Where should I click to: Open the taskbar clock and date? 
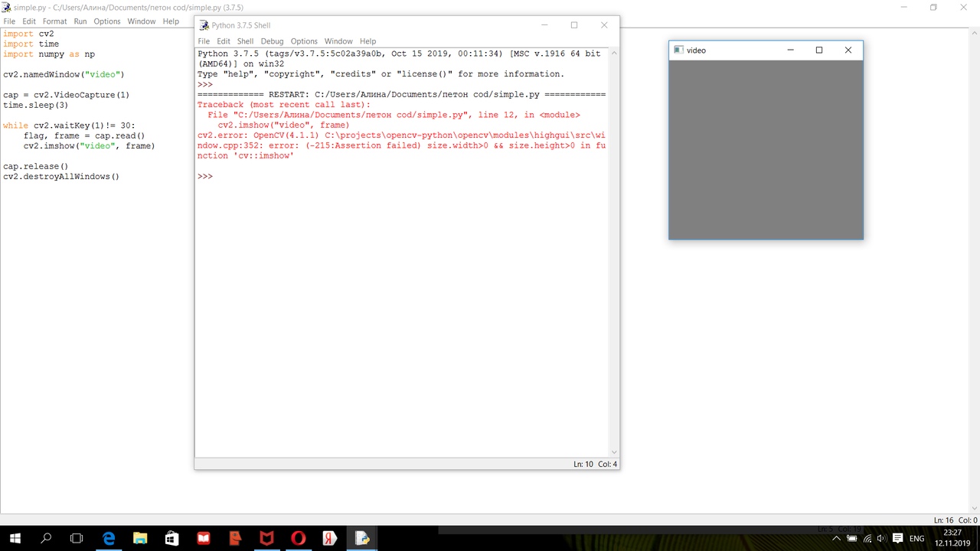coord(952,538)
